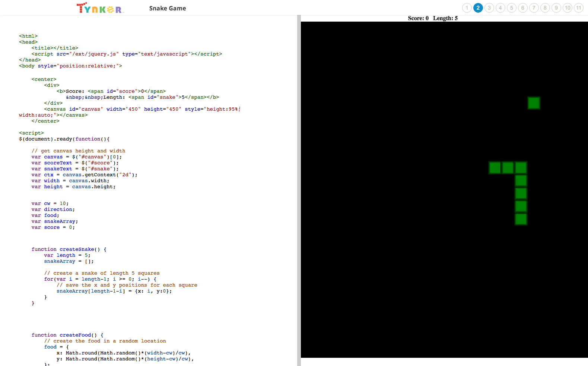Screen dimensions: 588x366
Task: Click the leftmost square of the snake
Action: [495, 168]
